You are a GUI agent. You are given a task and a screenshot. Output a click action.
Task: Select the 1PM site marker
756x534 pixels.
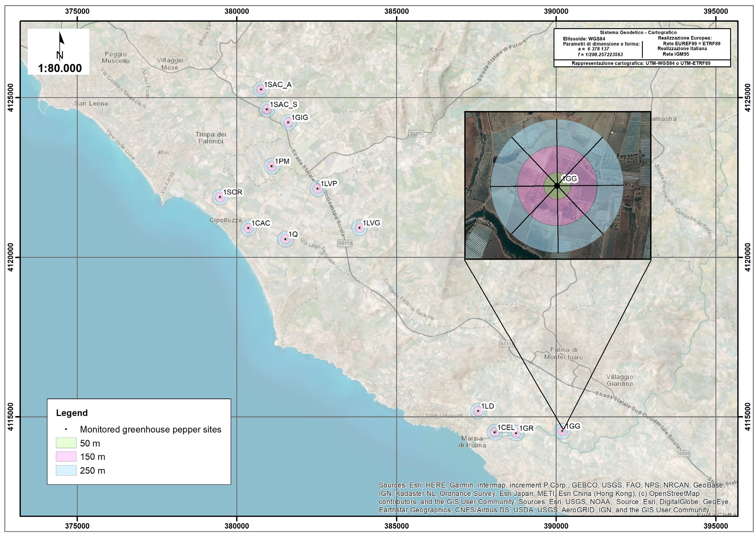coord(272,166)
